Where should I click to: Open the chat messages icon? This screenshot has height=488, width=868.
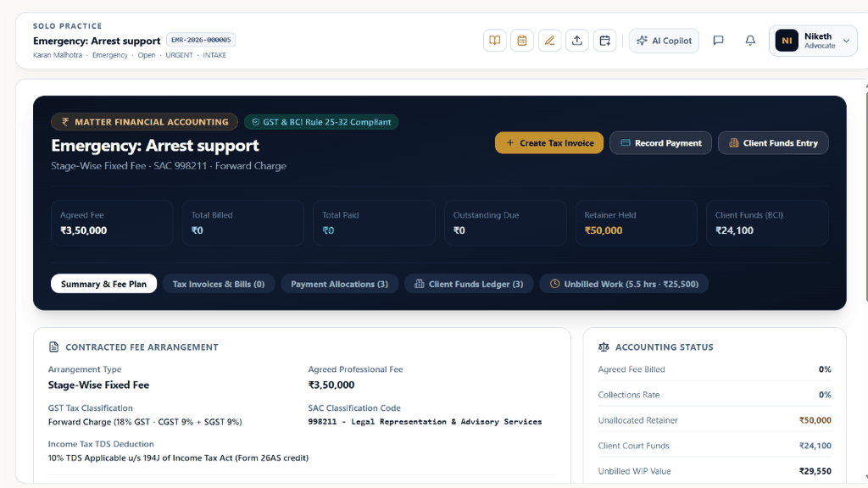pyautogui.click(x=718, y=41)
